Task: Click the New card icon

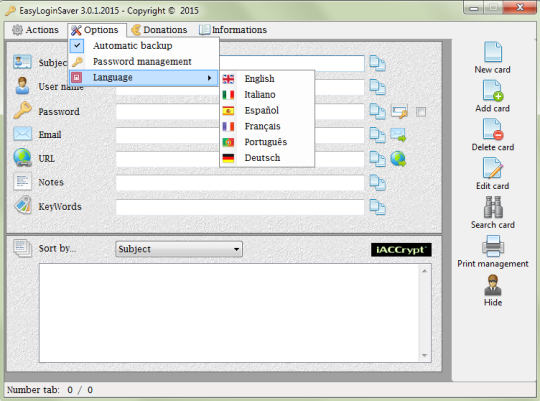Action: pos(493,52)
